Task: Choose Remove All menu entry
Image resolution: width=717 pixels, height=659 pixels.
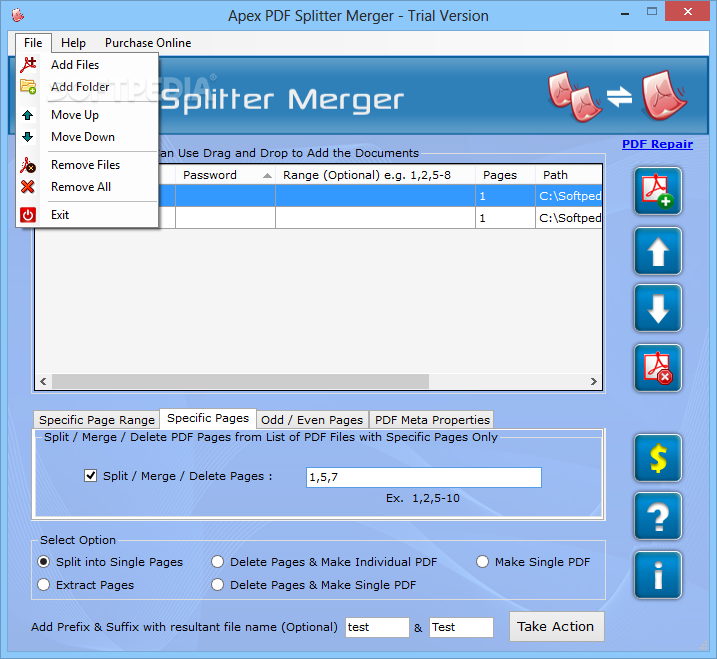Action: pos(88,187)
